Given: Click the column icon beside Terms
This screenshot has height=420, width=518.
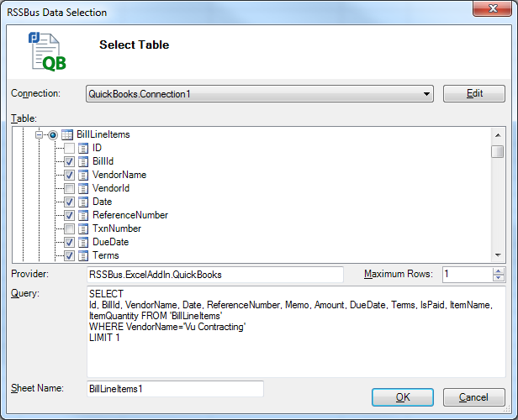Looking at the screenshot, I should point(83,255).
